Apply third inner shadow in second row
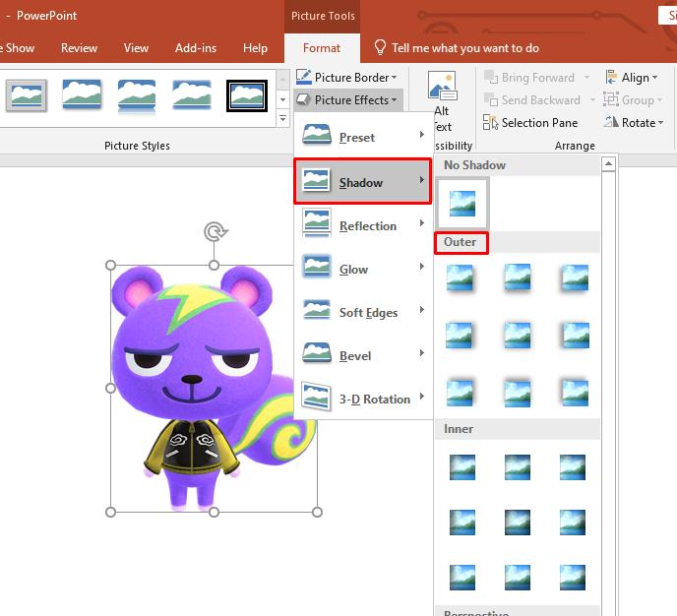This screenshot has width=677, height=616. pyautogui.click(x=573, y=523)
